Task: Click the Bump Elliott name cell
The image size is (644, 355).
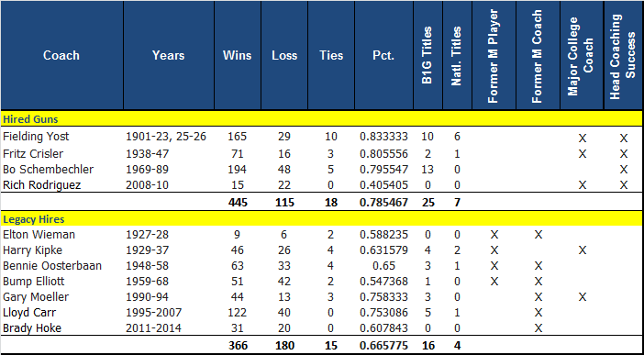Action: pos(34,282)
